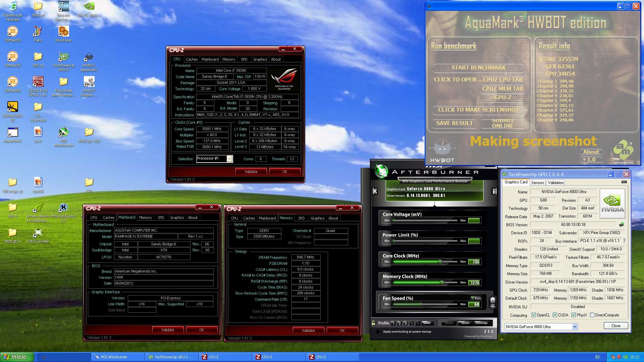Open the 3DMark03 desktop shortcut
This screenshot has width=644, height=362.
click(12, 34)
